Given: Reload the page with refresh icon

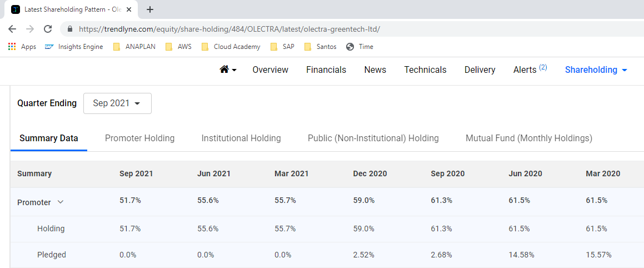Looking at the screenshot, I should pyautogui.click(x=48, y=29).
